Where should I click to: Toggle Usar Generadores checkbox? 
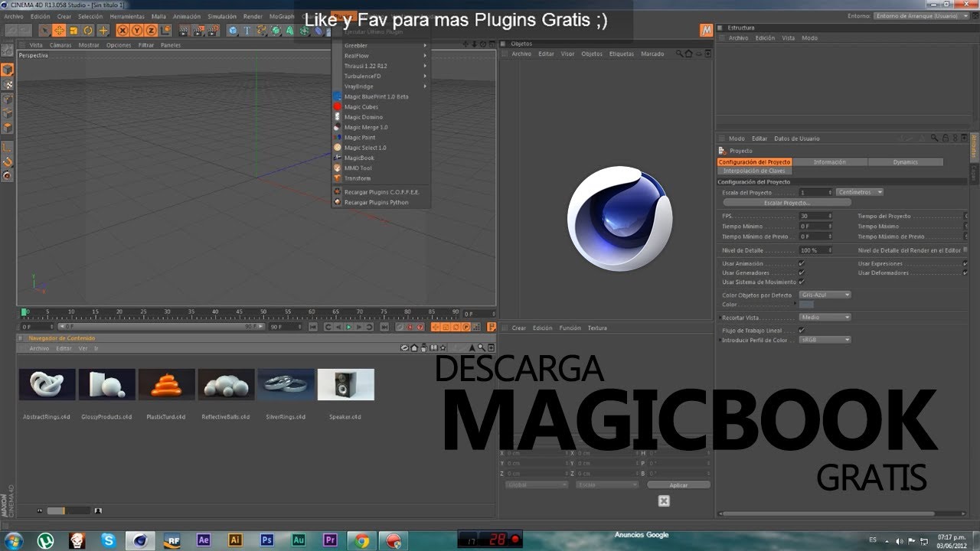tap(802, 272)
